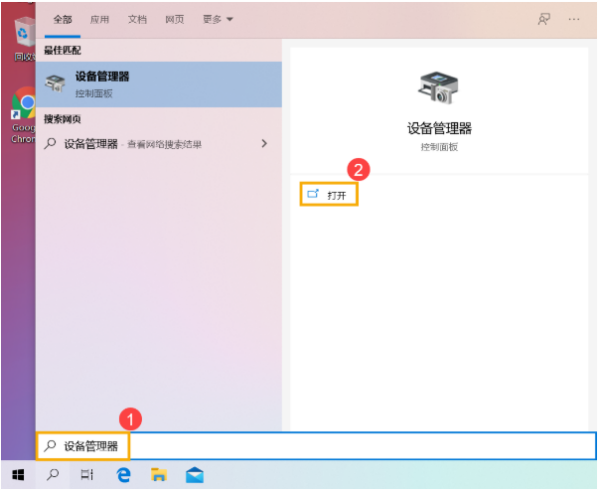Click the Recycle Bin desktop icon
This screenshot has width=600, height=492.
coord(24,38)
